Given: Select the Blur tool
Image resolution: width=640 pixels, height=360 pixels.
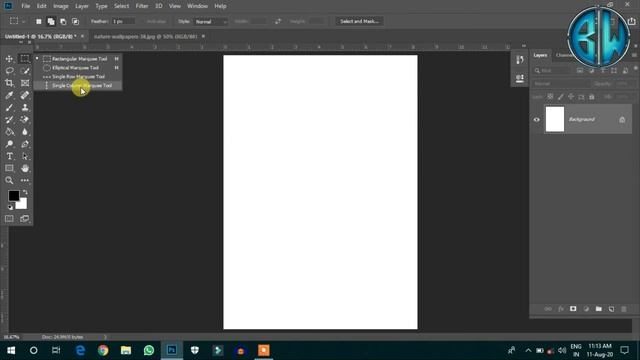Looking at the screenshot, I should [x=25, y=132].
